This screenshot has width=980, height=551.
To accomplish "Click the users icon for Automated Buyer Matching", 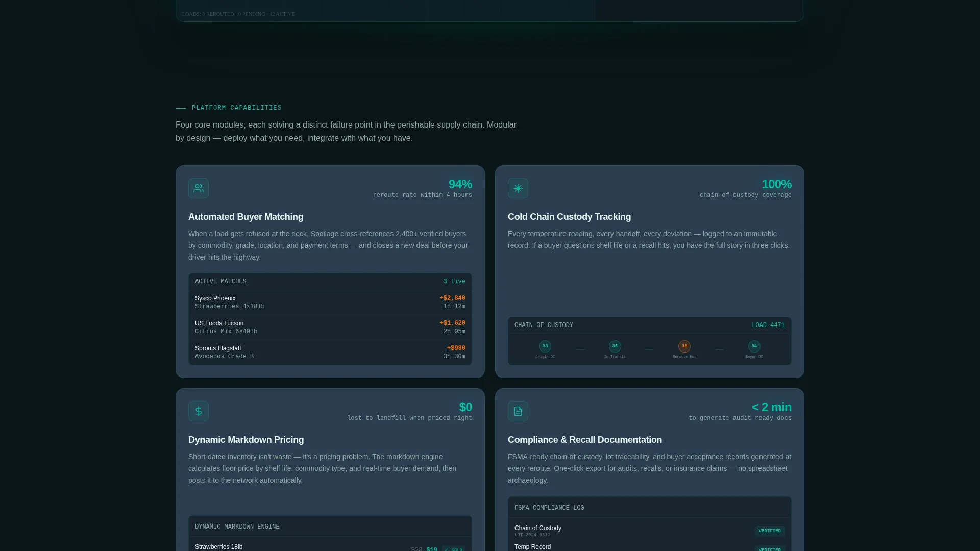I will [199, 188].
